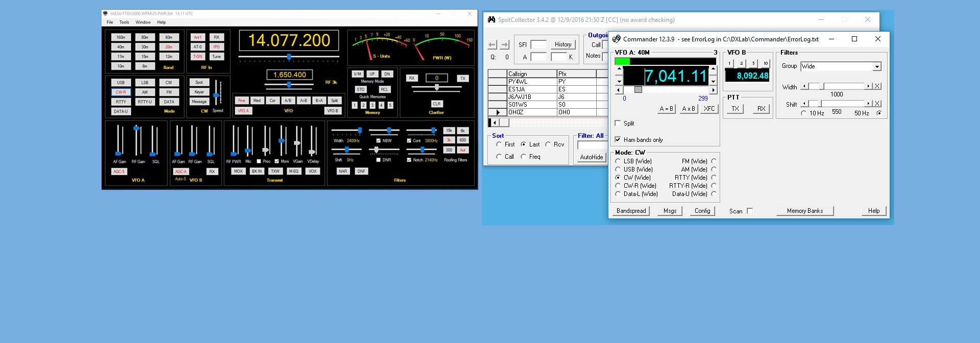This screenshot has width=980, height=343.
Task: Open Bandspread in Commander
Action: (631, 211)
